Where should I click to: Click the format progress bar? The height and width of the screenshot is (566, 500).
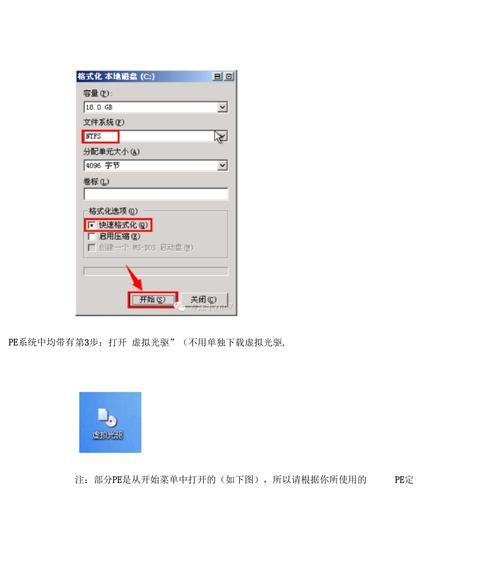[x=156, y=271]
